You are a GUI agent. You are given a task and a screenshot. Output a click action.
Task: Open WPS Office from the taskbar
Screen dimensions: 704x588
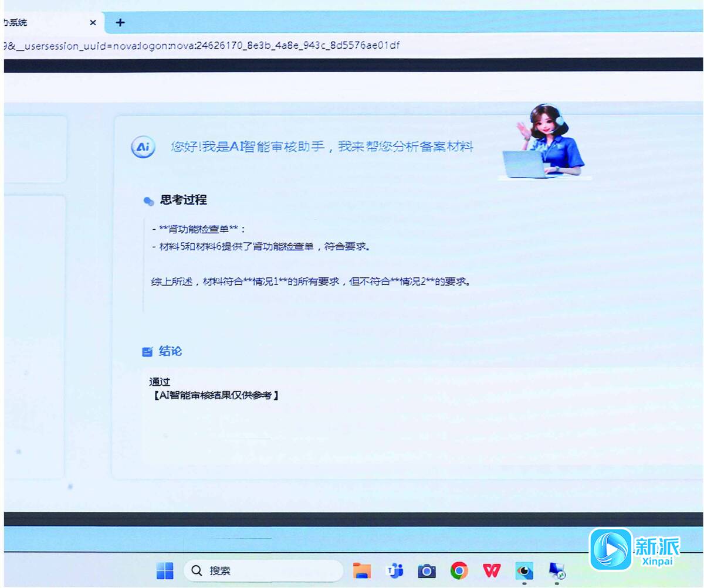(x=492, y=570)
